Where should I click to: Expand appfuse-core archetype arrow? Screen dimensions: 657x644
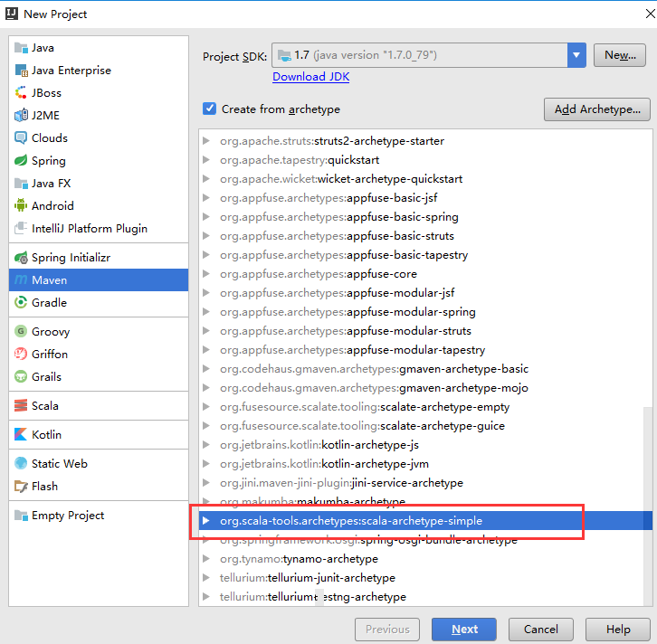(205, 274)
